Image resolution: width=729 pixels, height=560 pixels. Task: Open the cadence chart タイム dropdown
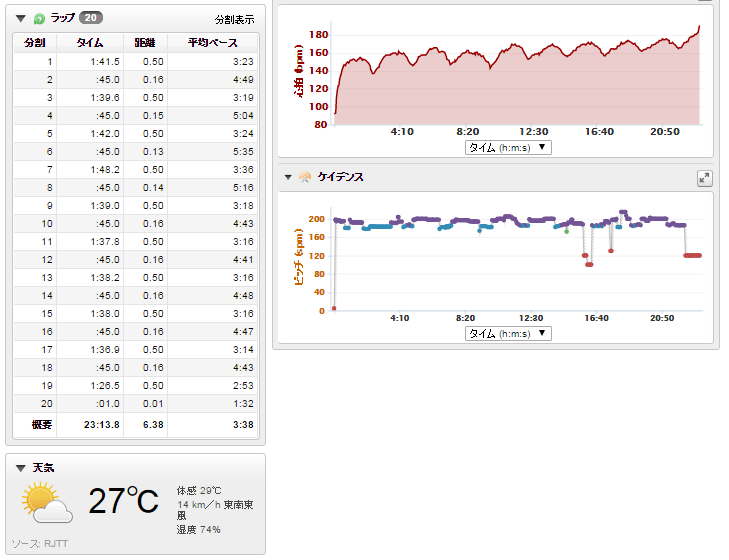[x=508, y=333]
